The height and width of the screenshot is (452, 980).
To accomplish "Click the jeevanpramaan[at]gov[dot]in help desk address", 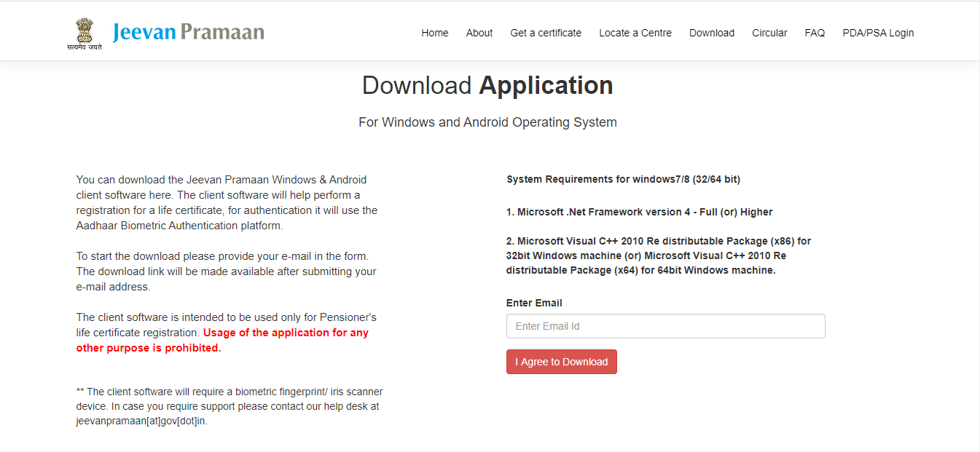I will pyautogui.click(x=141, y=421).
